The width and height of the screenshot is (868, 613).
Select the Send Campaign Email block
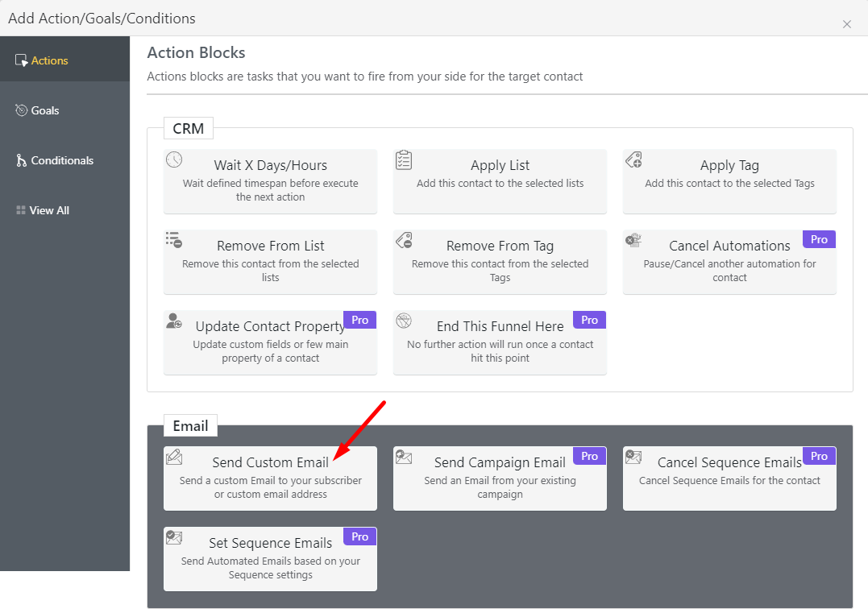click(500, 478)
